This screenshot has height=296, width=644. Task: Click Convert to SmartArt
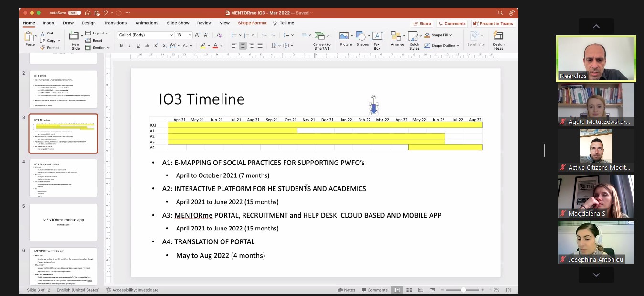(x=322, y=41)
